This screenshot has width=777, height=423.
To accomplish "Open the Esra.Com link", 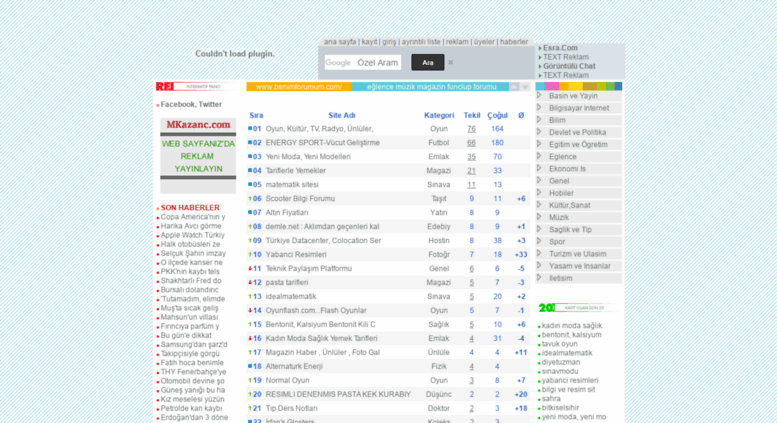I will coord(560,48).
